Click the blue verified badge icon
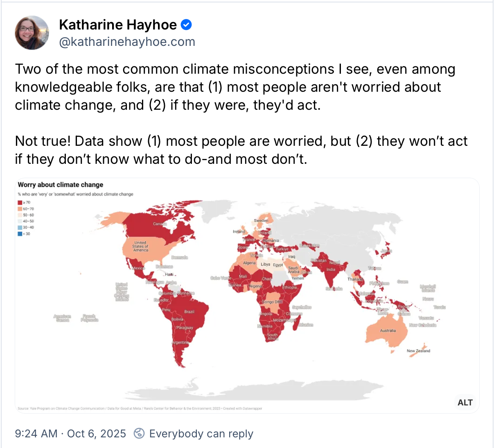Screen dimensions: 496x448 [186, 25]
